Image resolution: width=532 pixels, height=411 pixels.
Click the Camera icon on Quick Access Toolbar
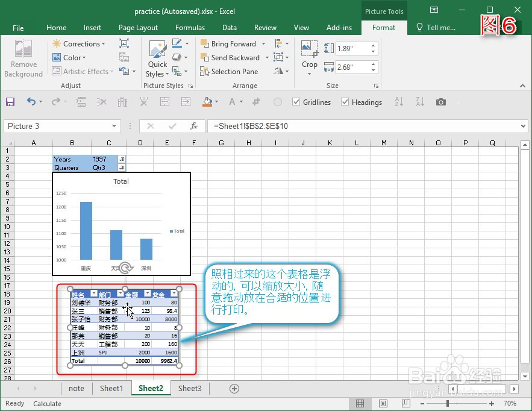coord(440,102)
